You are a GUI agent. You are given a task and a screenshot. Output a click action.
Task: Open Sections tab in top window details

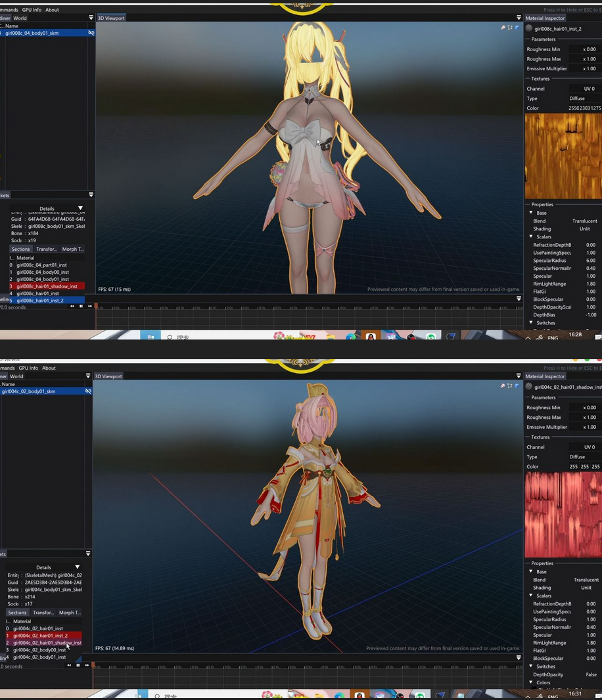coord(20,249)
